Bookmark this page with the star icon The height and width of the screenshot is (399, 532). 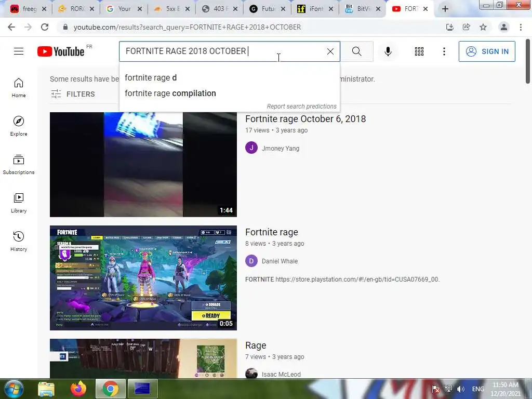click(483, 27)
